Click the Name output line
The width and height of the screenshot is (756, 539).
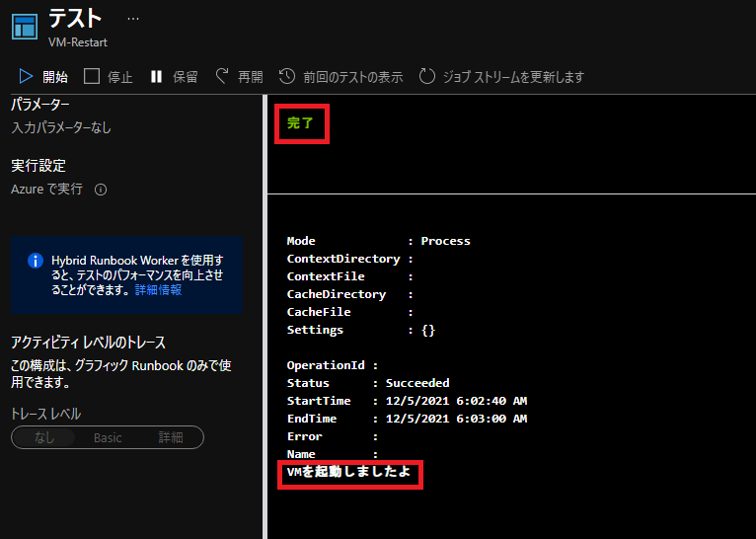pyautogui.click(x=333, y=455)
